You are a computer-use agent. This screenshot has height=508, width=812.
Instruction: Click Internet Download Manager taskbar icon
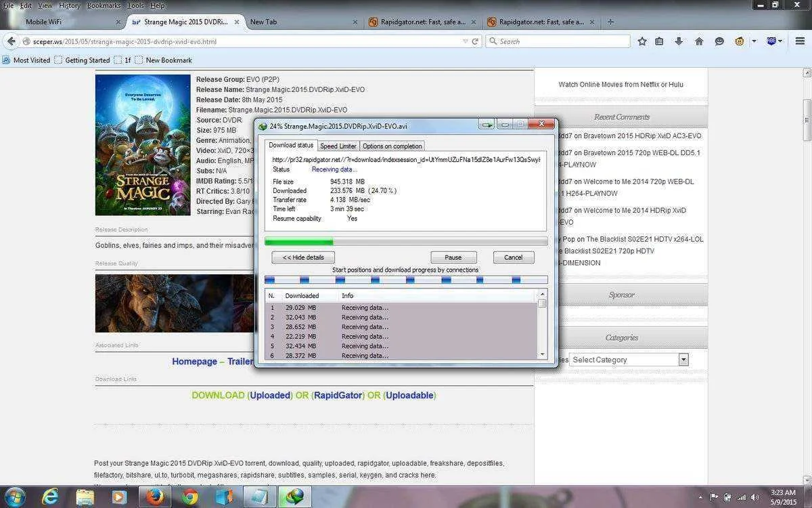294,497
